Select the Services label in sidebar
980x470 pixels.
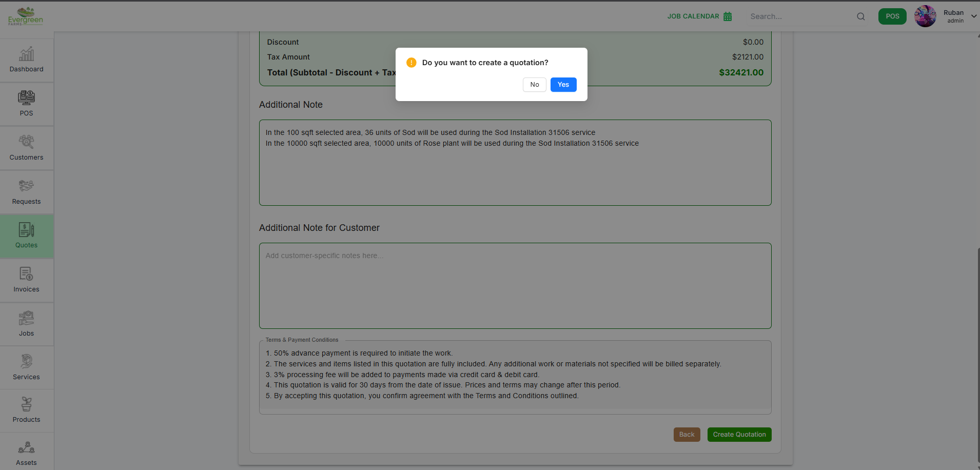coord(26,377)
